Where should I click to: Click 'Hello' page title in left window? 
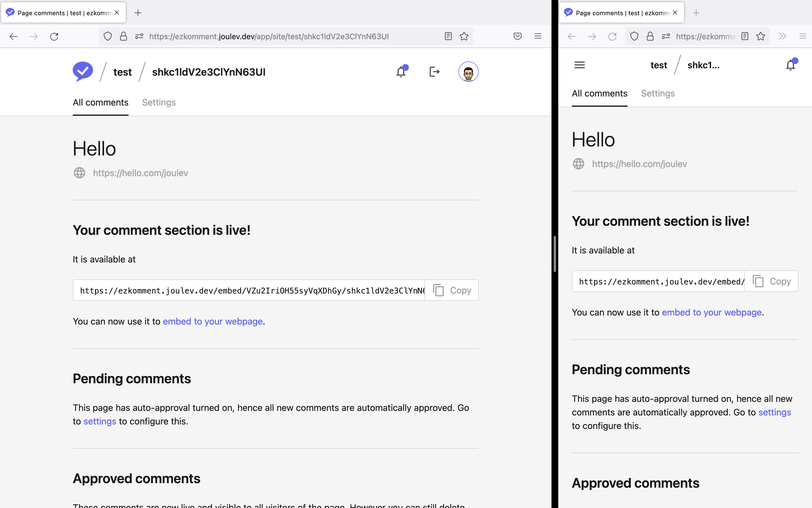click(x=94, y=149)
